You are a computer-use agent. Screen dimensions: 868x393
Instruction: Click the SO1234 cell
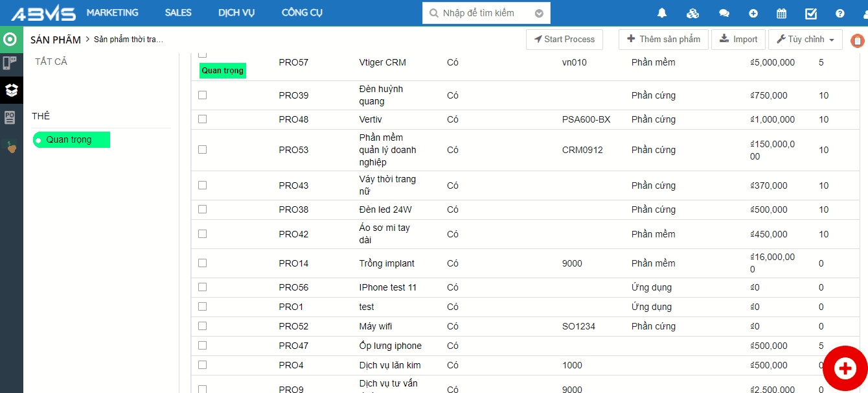(578, 326)
